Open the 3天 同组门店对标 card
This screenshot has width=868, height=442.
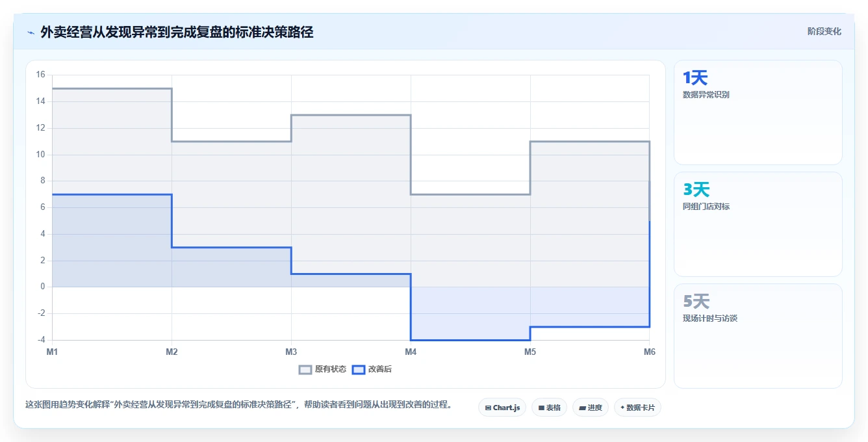pos(758,224)
